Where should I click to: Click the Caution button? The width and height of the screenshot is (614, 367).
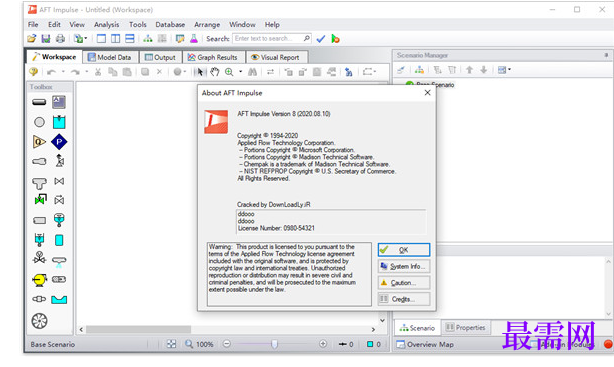(404, 283)
